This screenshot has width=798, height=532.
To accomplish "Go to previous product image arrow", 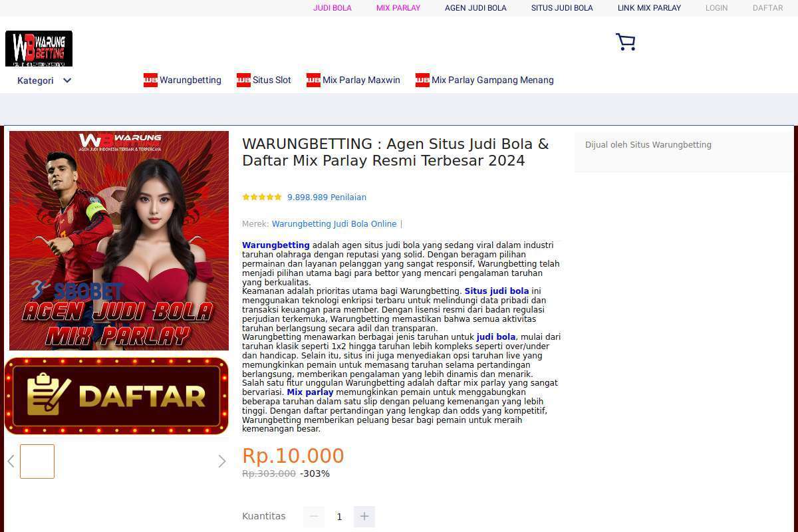I will click(x=11, y=461).
